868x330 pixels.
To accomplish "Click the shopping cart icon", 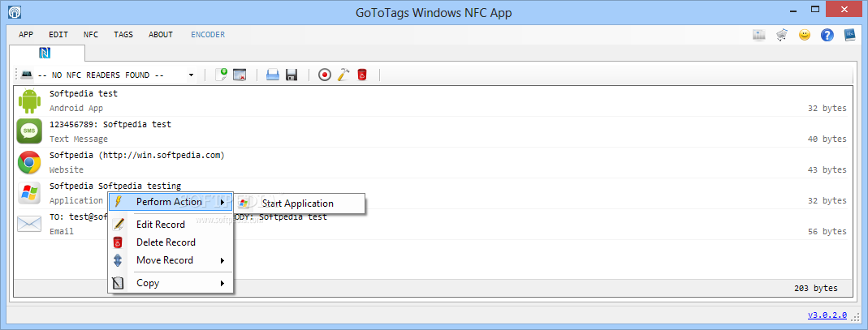I will 782,35.
